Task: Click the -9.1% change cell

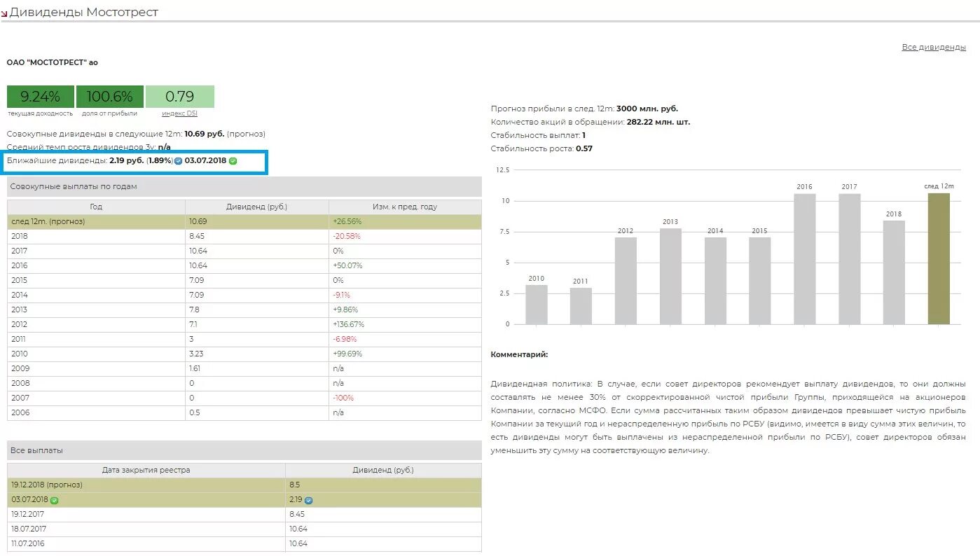Action: click(x=405, y=295)
